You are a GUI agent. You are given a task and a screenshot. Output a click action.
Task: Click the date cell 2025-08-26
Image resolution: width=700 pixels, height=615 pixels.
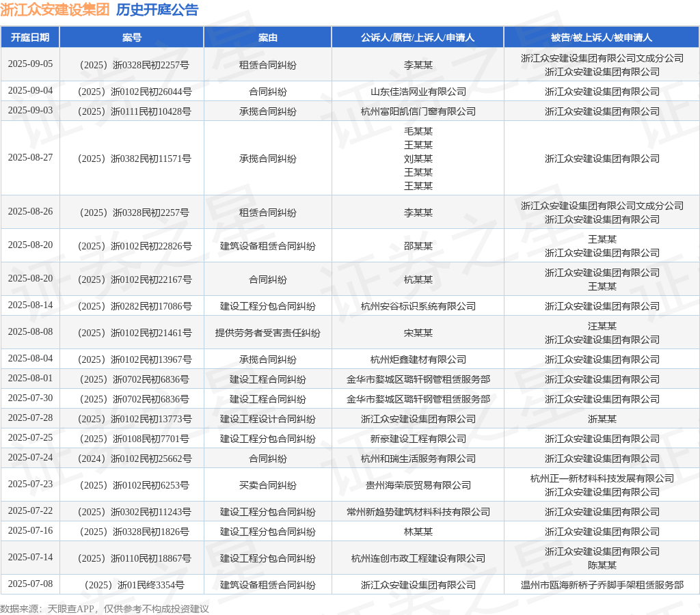point(30,212)
